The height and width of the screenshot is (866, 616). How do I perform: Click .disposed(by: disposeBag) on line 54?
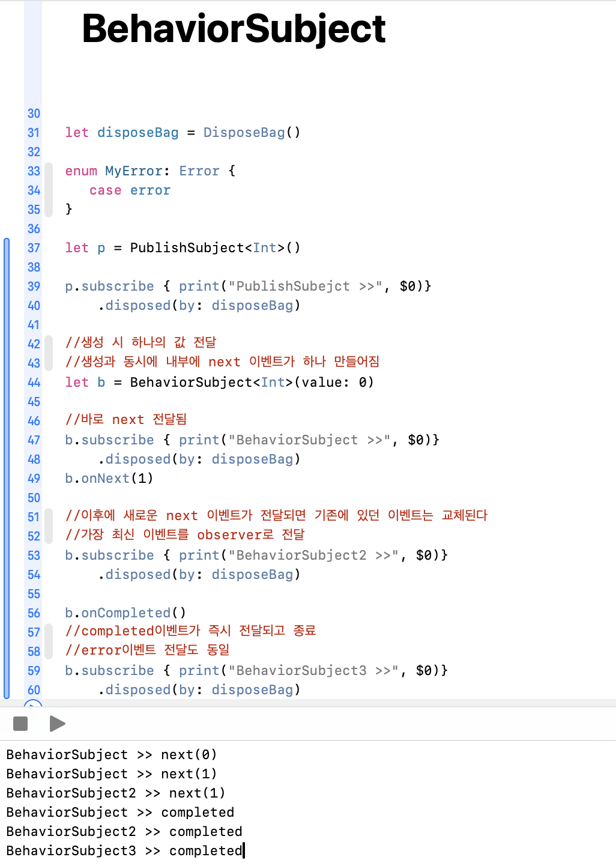pyautogui.click(x=199, y=575)
